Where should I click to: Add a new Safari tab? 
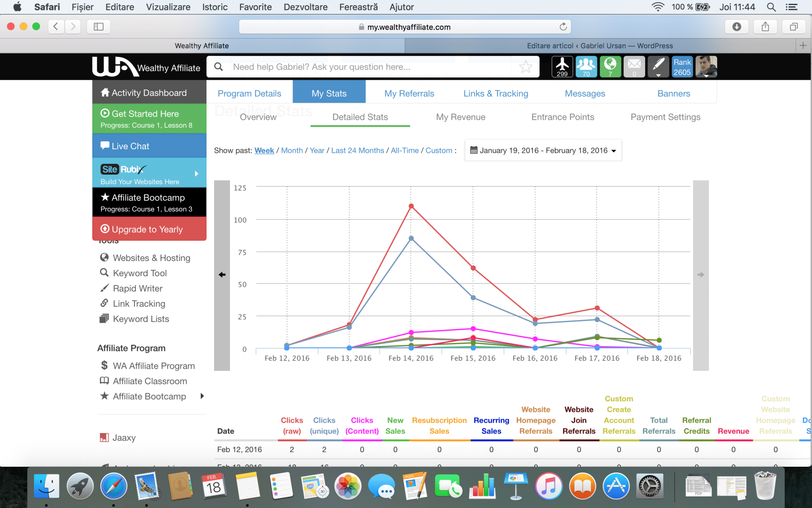tap(803, 46)
